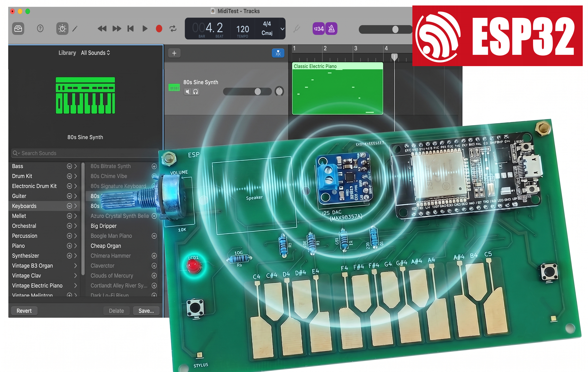Click bar 2 in the timeline ruler
The width and height of the screenshot is (588, 372).
coord(325,48)
